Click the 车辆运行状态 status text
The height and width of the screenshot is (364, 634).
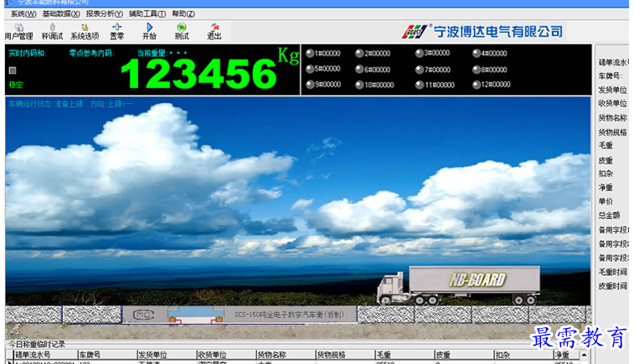pos(46,105)
